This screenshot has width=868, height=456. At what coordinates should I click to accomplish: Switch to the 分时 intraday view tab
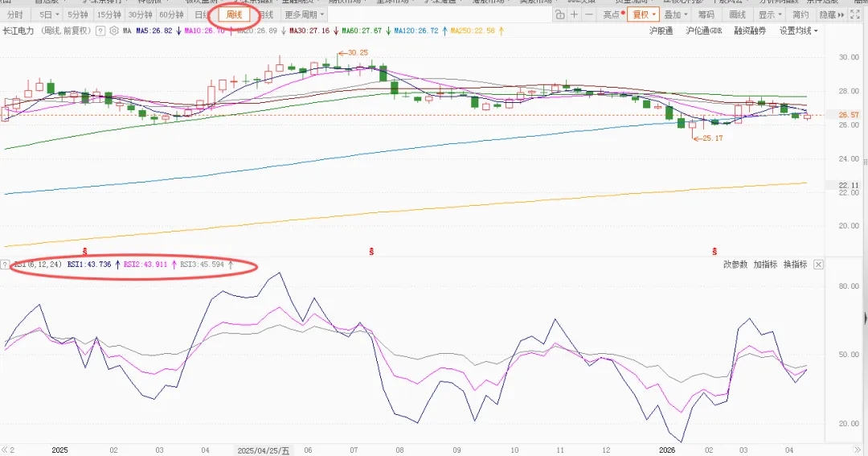tap(15, 15)
